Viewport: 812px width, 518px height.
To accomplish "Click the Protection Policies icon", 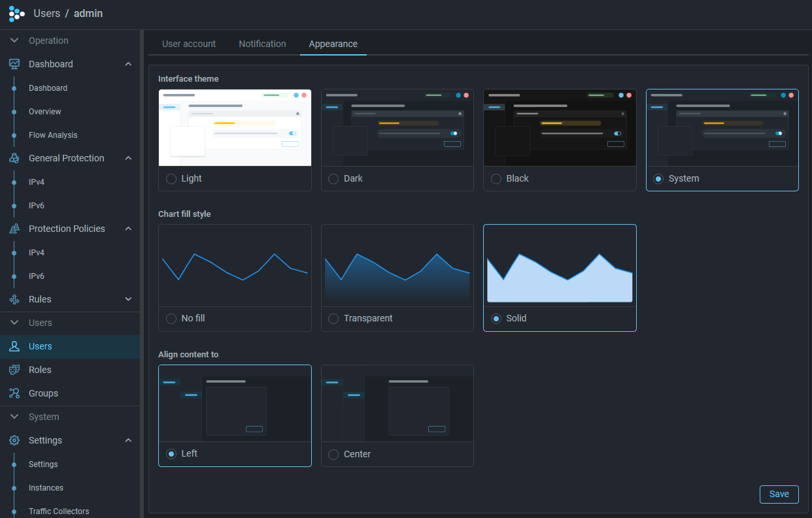I will (14, 229).
